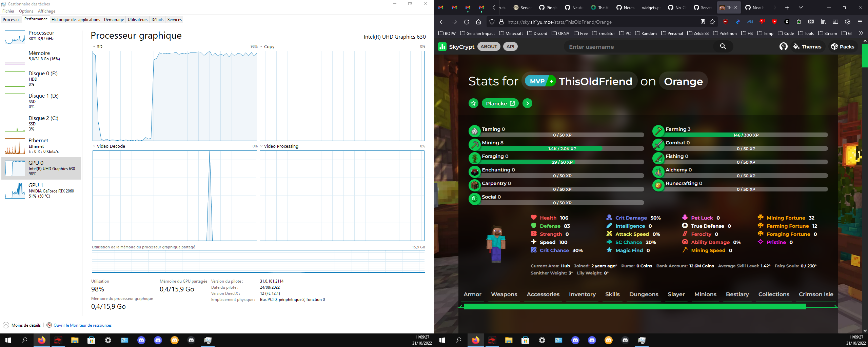
Task: Click the ABOUT button in SkyCrypt header
Action: pos(489,47)
